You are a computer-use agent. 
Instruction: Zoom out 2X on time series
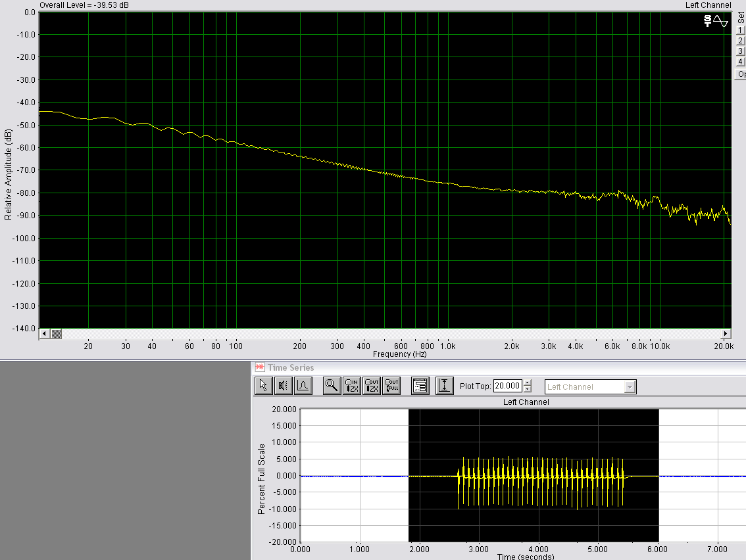[372, 386]
